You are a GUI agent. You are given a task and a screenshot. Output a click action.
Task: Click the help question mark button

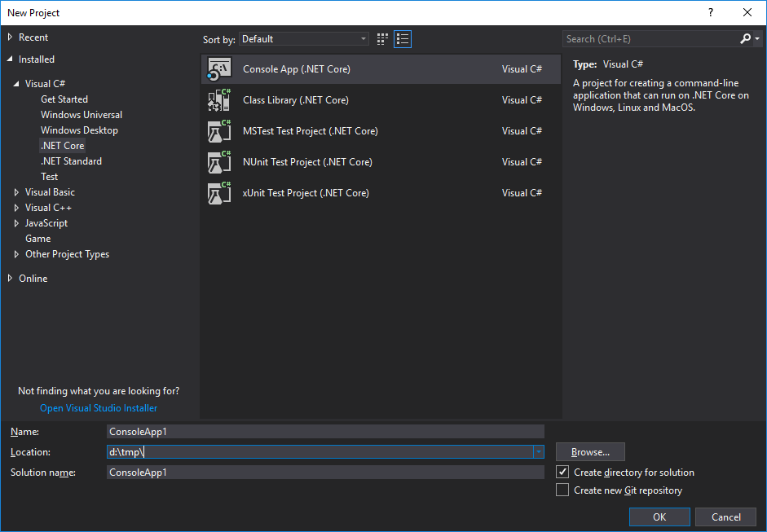click(x=711, y=13)
